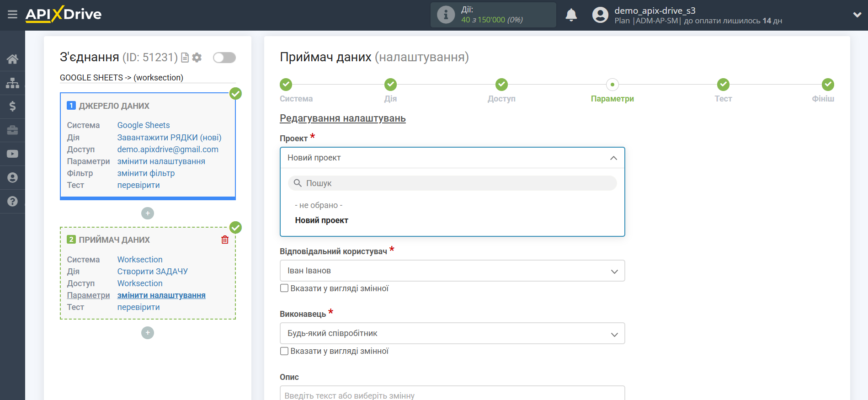Open the Google Sheets system link
This screenshot has width=868, height=400.
coord(144,125)
